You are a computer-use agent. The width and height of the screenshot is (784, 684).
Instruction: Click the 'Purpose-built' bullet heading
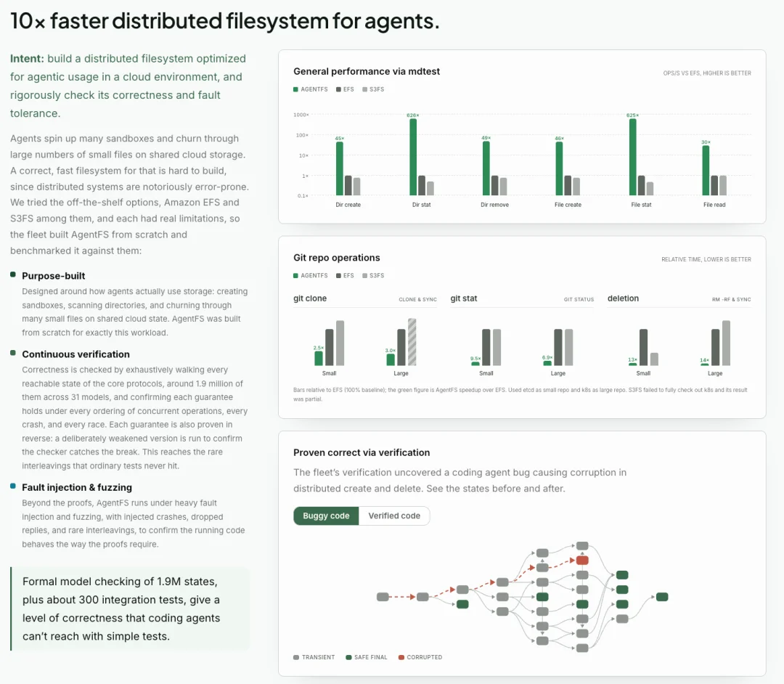pos(54,276)
